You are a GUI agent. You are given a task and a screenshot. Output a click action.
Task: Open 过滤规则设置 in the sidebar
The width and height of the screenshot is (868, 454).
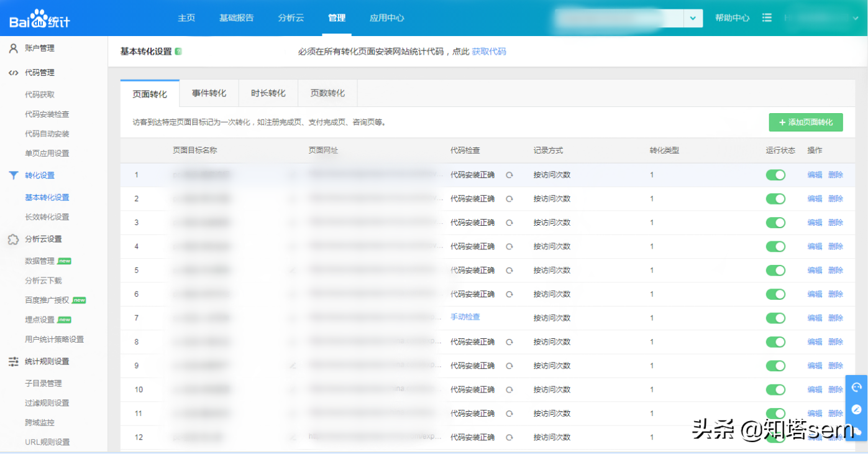pyautogui.click(x=47, y=403)
